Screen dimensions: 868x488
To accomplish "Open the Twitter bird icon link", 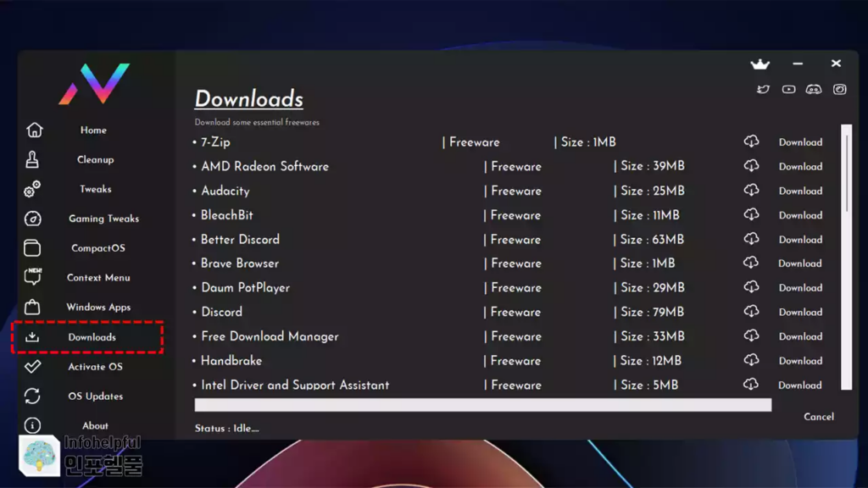I will click(x=764, y=89).
